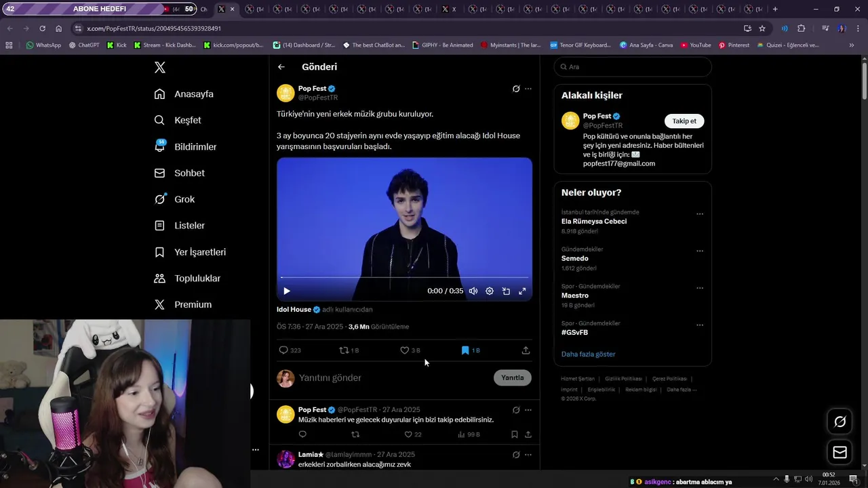868x488 pixels.
Task: Like the main post (3 B)
Action: pos(410,350)
